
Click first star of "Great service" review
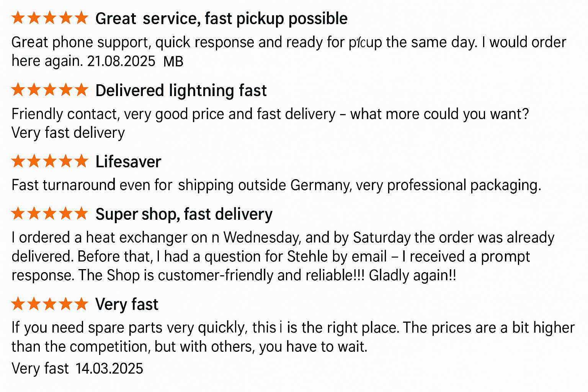(18, 18)
